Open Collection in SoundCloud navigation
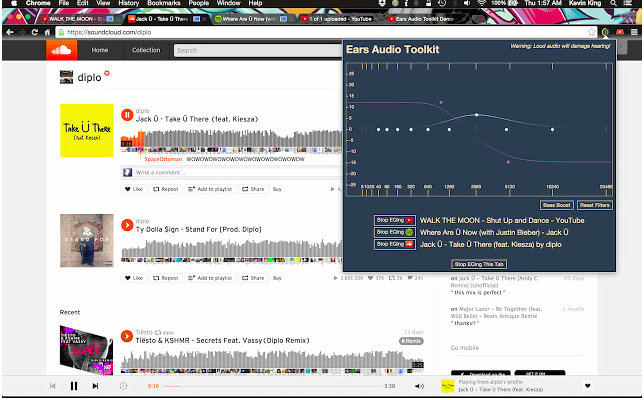This screenshot has height=400, width=644. (x=146, y=50)
